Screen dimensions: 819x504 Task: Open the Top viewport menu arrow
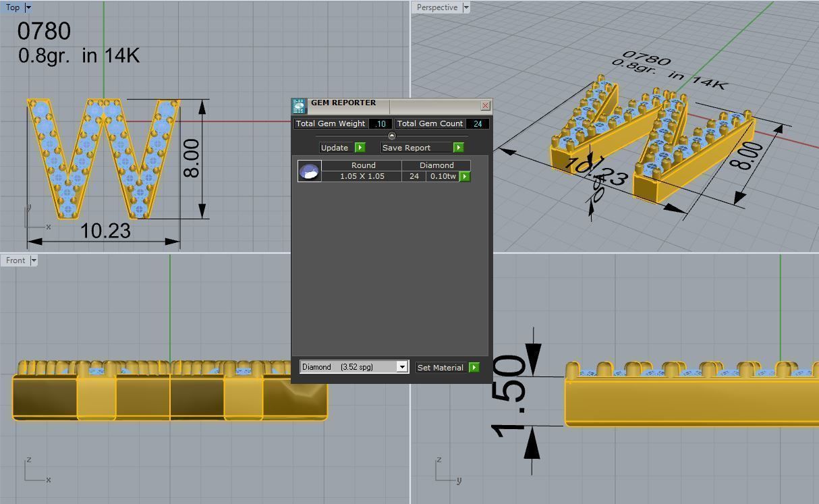[28, 7]
